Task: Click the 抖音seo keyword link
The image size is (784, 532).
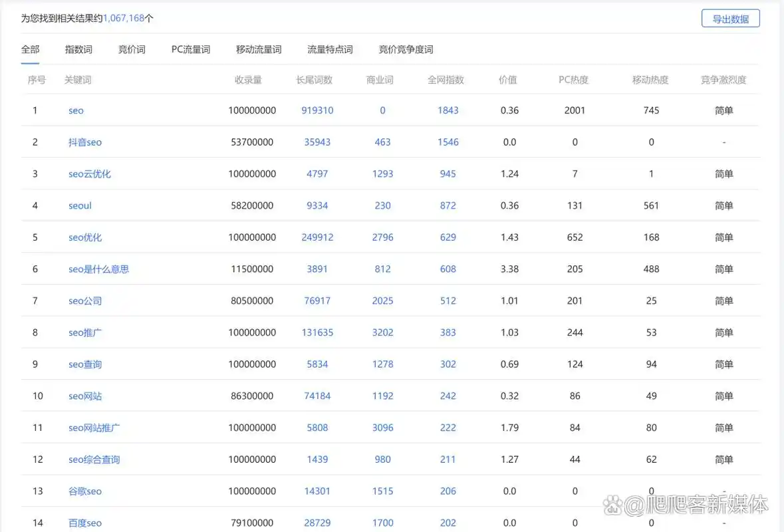Action: 85,142
